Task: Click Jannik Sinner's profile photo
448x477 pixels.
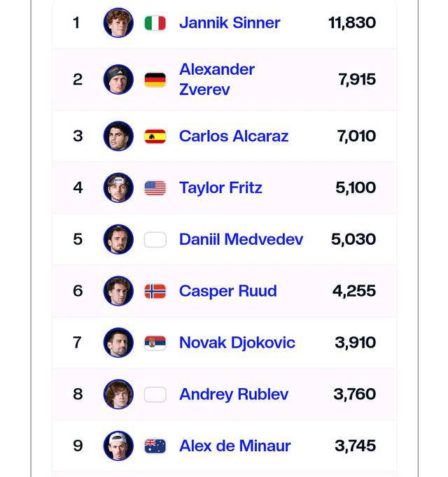Action: pos(118,23)
